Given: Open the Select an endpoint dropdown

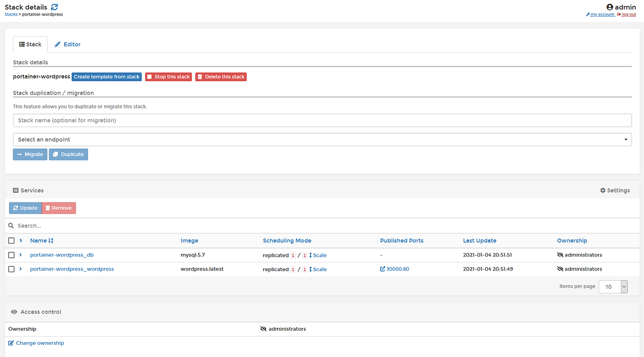Looking at the screenshot, I should click(322, 140).
